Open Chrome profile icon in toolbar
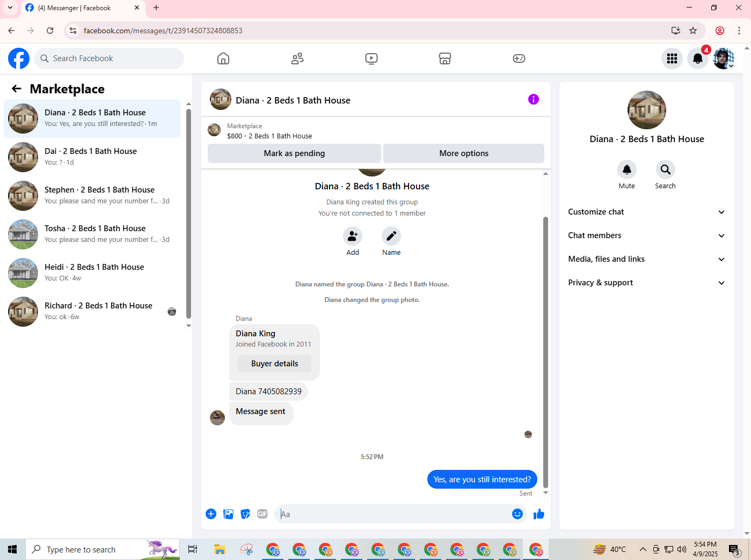751x560 pixels. [720, 31]
